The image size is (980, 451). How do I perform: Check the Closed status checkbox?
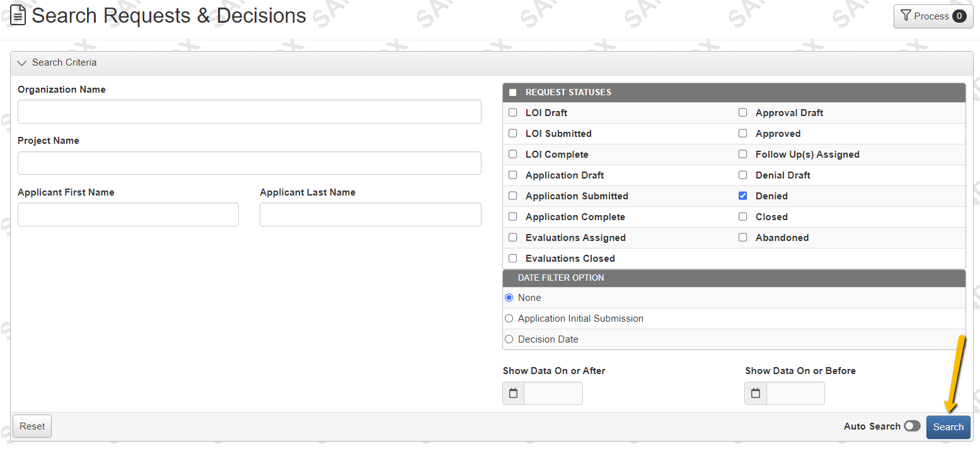point(742,216)
